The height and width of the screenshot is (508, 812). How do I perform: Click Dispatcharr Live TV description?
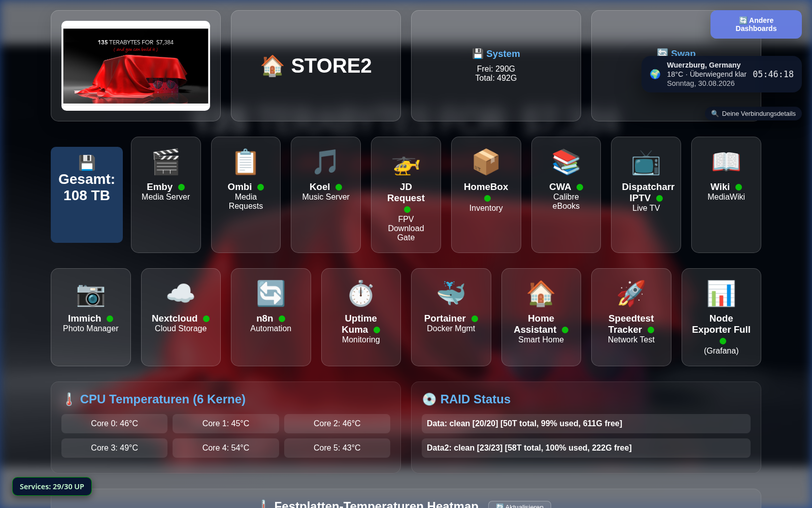(646, 208)
